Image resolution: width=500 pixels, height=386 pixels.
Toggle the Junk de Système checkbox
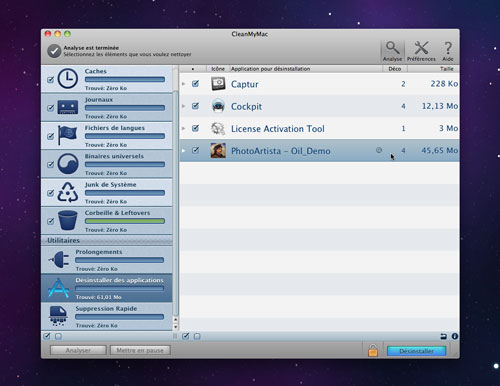pos(50,193)
